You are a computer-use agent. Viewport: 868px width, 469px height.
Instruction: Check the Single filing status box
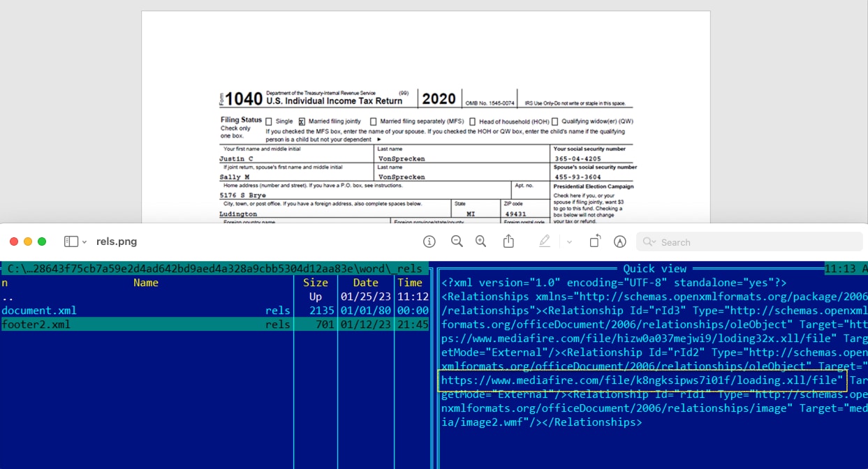[269, 121]
